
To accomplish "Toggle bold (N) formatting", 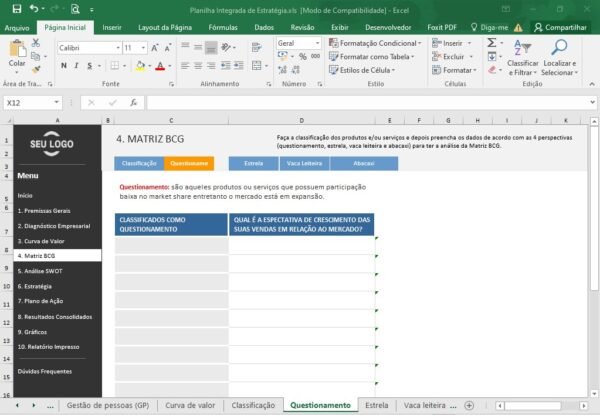I will pos(64,66).
